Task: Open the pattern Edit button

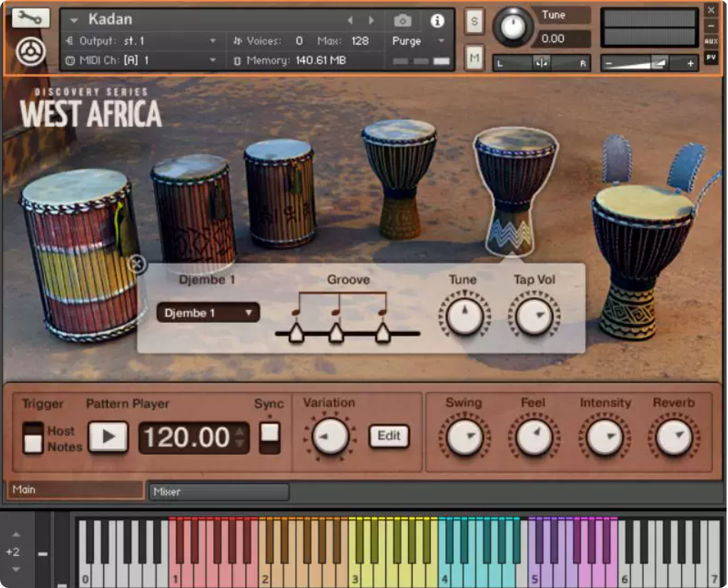Action: coord(389,435)
